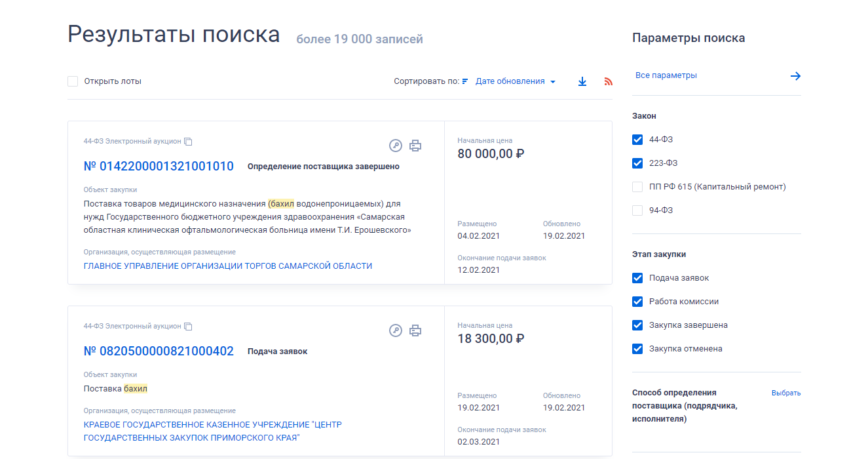The image size is (868, 459).
Task: Open purchase № 0820500000821000402
Action: pyautogui.click(x=159, y=351)
